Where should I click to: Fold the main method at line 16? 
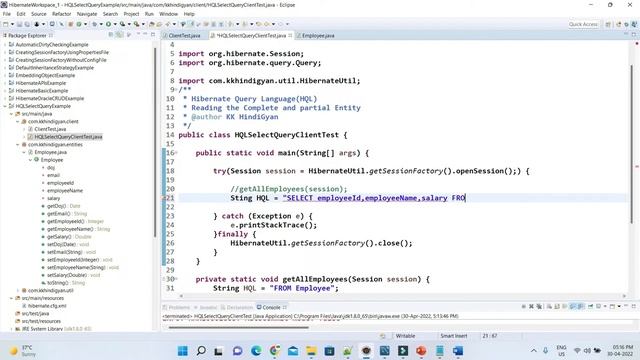176,153
